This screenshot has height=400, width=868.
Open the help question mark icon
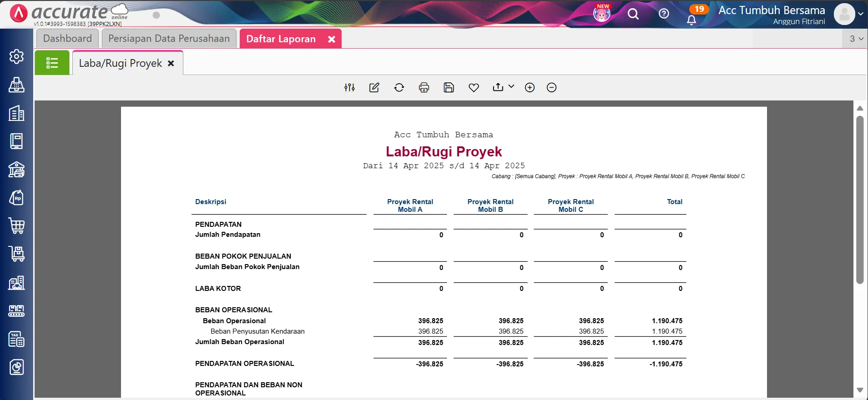click(x=664, y=14)
